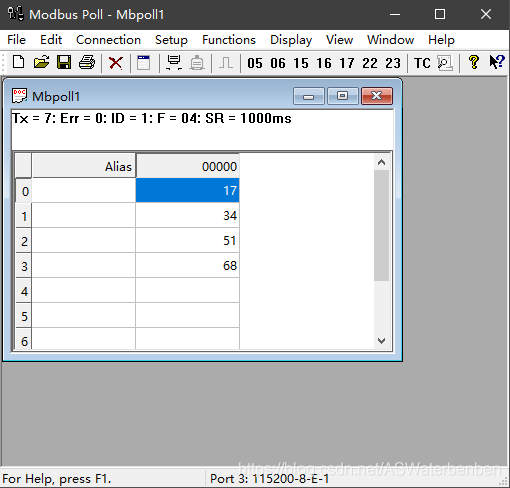Click the disconnect icon in toolbar

197,63
